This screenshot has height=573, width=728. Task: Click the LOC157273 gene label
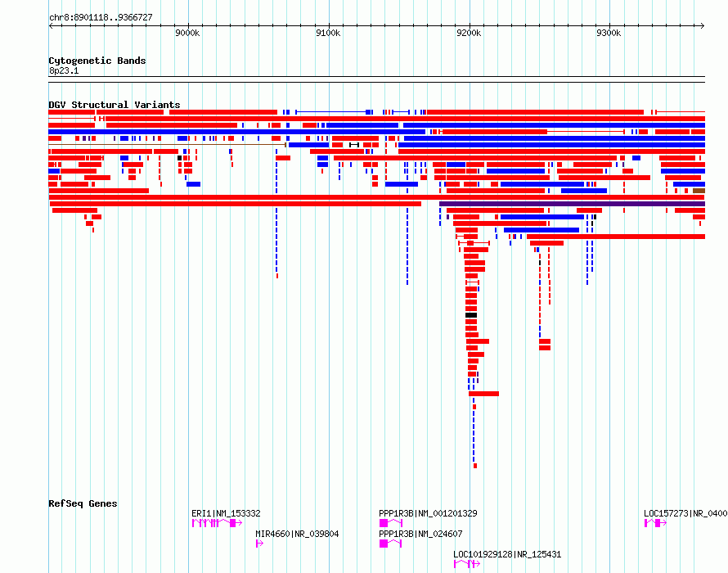(685, 513)
